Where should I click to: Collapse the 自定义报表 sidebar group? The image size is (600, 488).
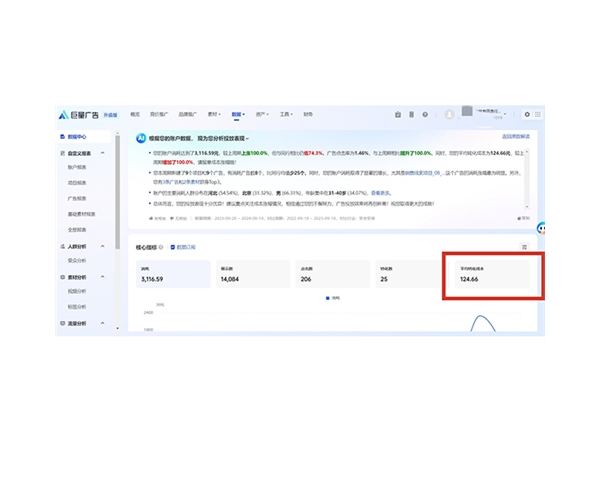click(x=103, y=153)
